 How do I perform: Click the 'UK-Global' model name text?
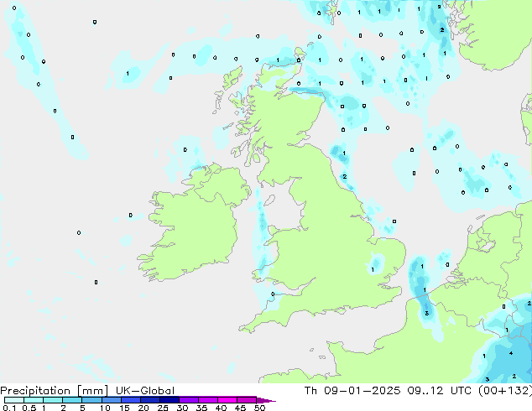tap(145, 391)
